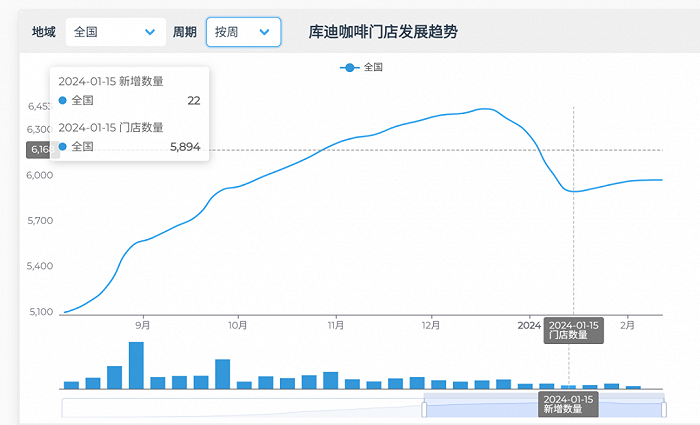Click the 2024-01-15 新增数量 axis pointer label

click(568, 404)
